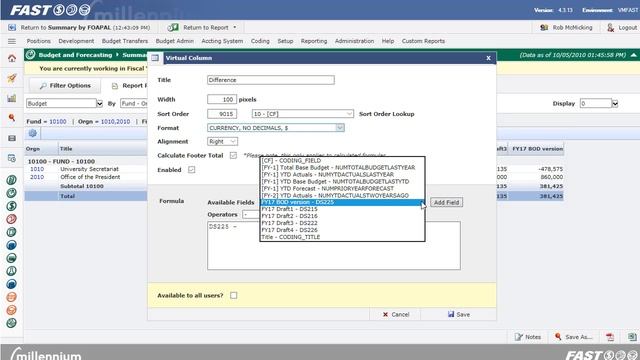Open the By Fund dropdown

[133, 104]
